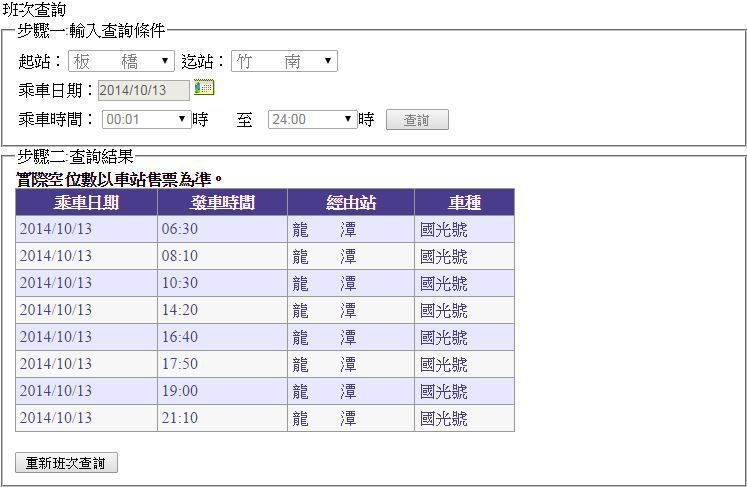The image size is (747, 487).
Task: Select the 14:20 departure time cell
Action: [180, 311]
